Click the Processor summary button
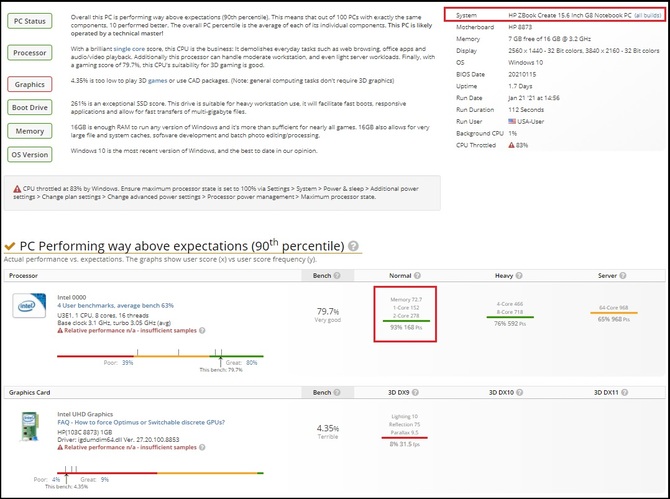670x499 pixels. point(29,53)
